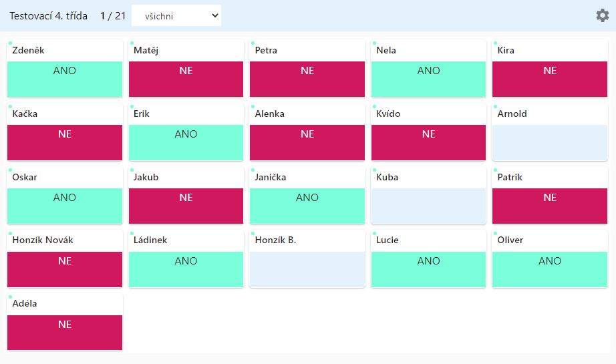This screenshot has width=616, height=364.
Task: Click Zdeněk's green ANO answer
Action: tap(65, 79)
